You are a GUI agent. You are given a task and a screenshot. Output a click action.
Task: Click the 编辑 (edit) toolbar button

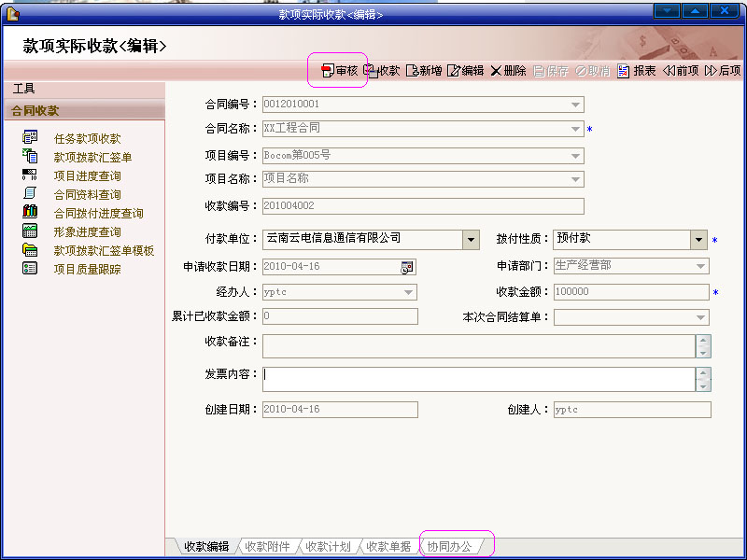tap(466, 71)
